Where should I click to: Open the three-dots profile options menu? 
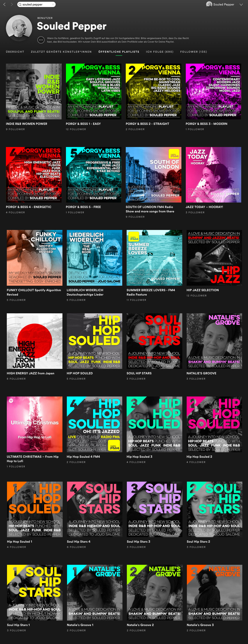[41, 40]
